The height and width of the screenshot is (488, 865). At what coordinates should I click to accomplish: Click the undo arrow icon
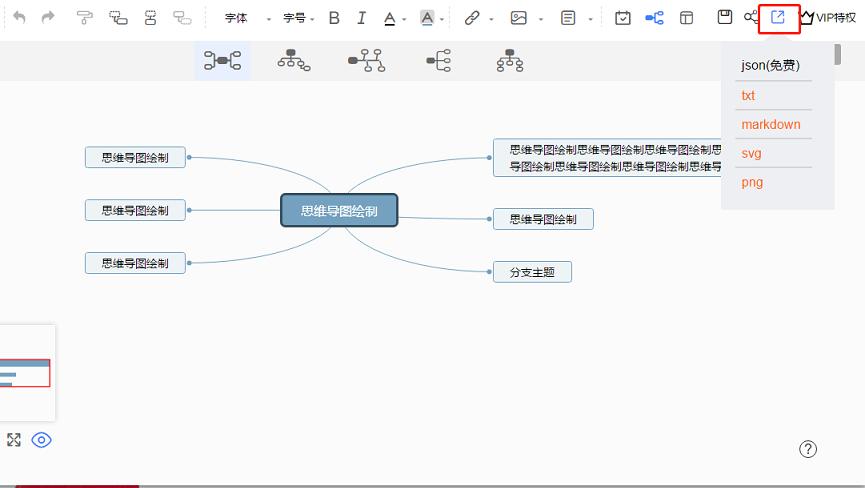click(20, 18)
